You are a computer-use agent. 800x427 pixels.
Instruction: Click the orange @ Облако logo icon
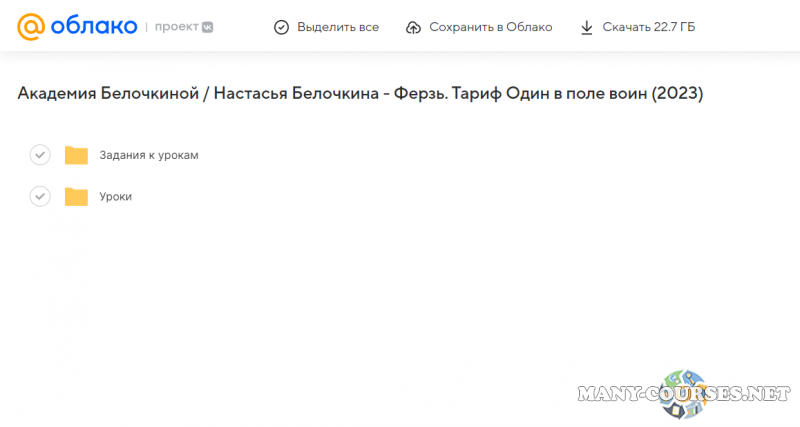pos(32,26)
